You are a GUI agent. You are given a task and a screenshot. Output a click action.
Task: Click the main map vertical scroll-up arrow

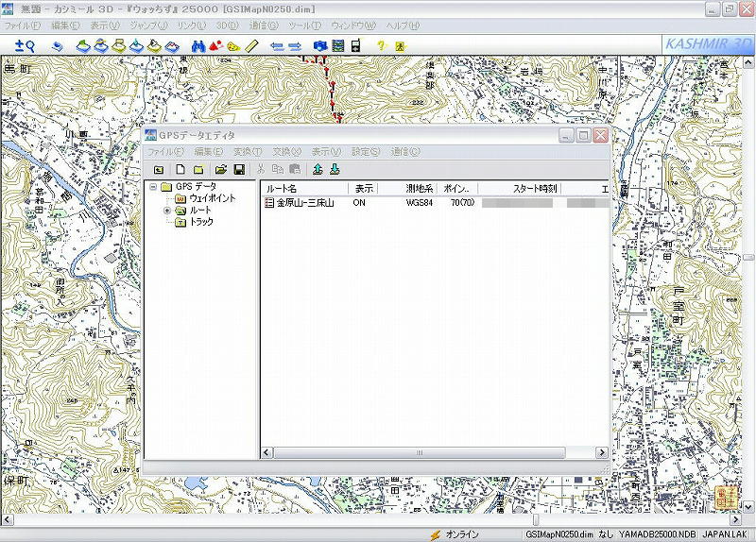tap(747, 62)
